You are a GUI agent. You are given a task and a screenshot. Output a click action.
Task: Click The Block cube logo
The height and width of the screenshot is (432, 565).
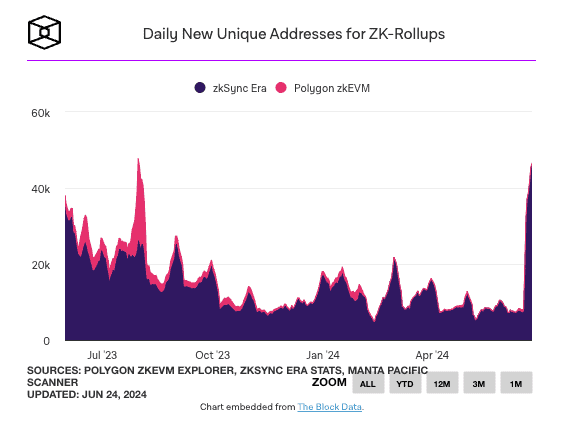44,32
